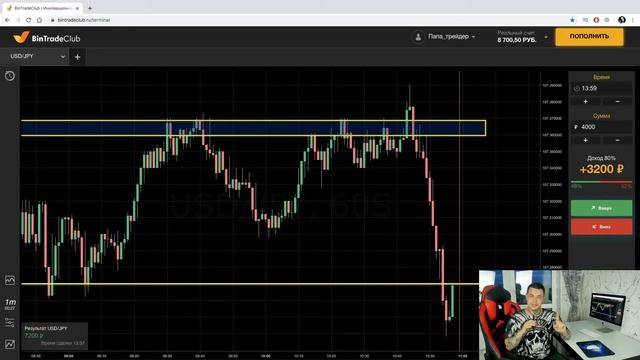Click browser back arrow
This screenshot has height=360, width=640.
pos(7,20)
